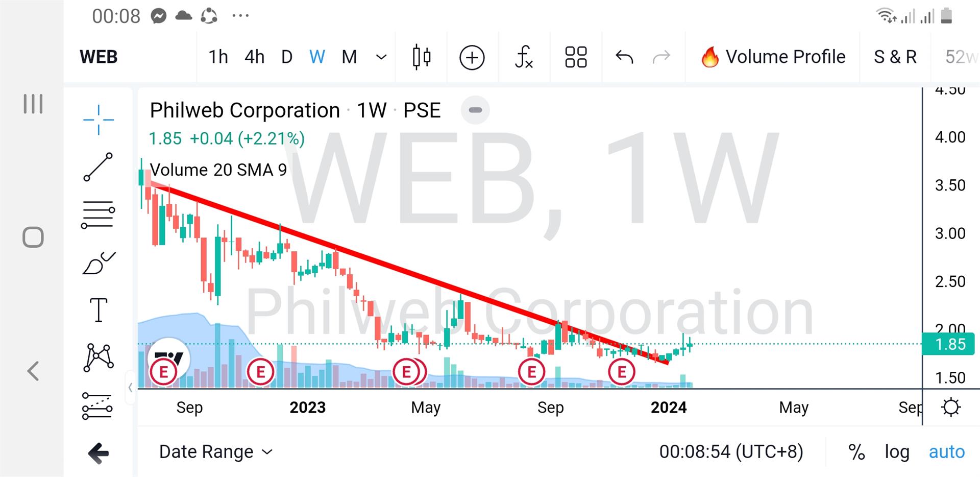Expand the timeframe chevron dropdown

381,57
